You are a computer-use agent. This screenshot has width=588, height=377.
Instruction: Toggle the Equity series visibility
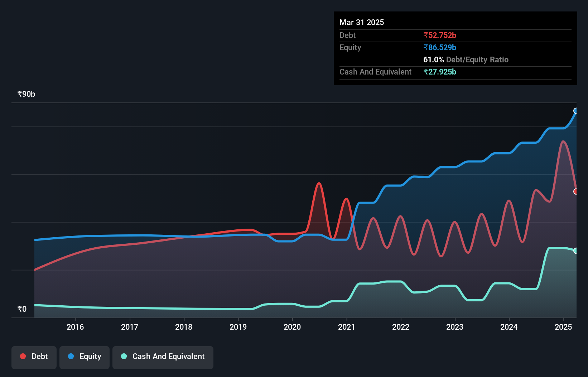[x=84, y=357]
